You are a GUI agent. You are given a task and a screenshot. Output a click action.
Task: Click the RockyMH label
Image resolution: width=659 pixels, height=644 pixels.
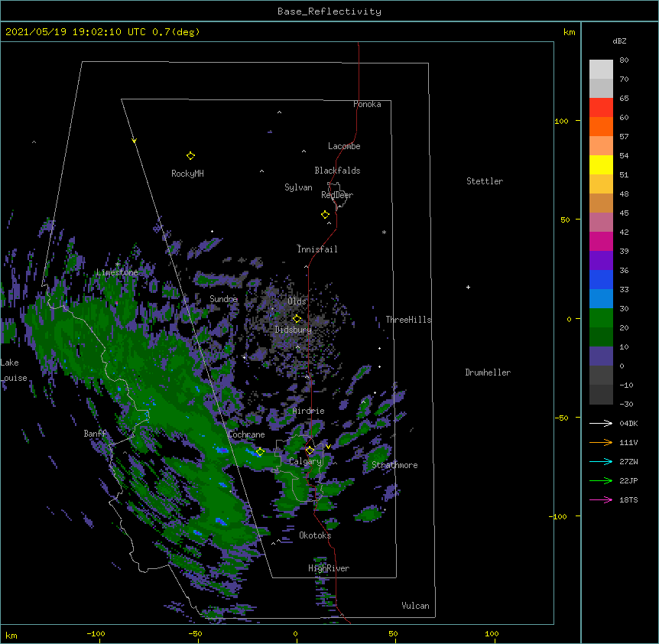[x=187, y=174]
